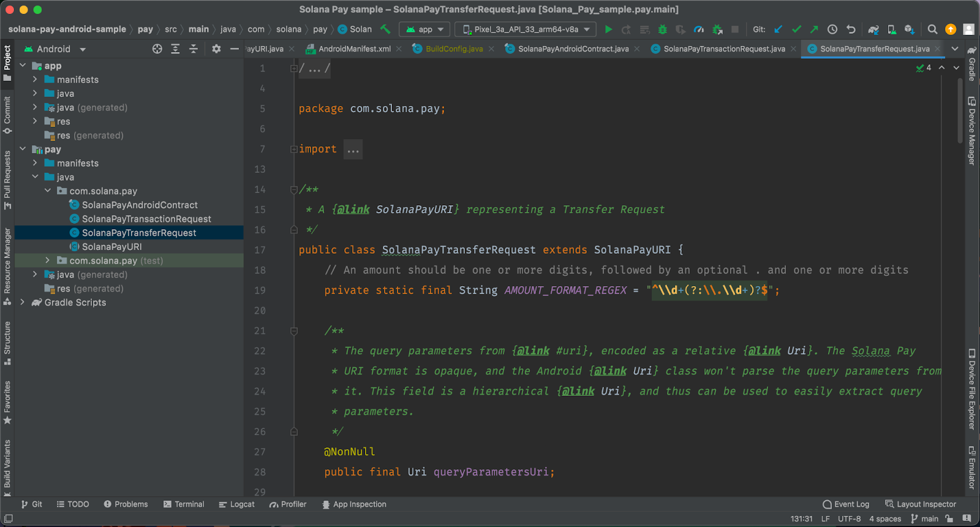Open the Problems tool window
980x527 pixels.
126,504
